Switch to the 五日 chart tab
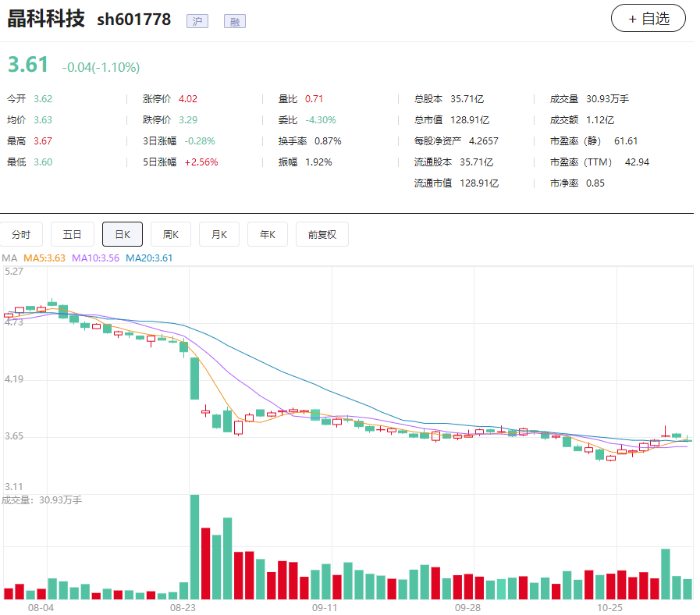Viewport: 700px width, 615px height. 73,234
